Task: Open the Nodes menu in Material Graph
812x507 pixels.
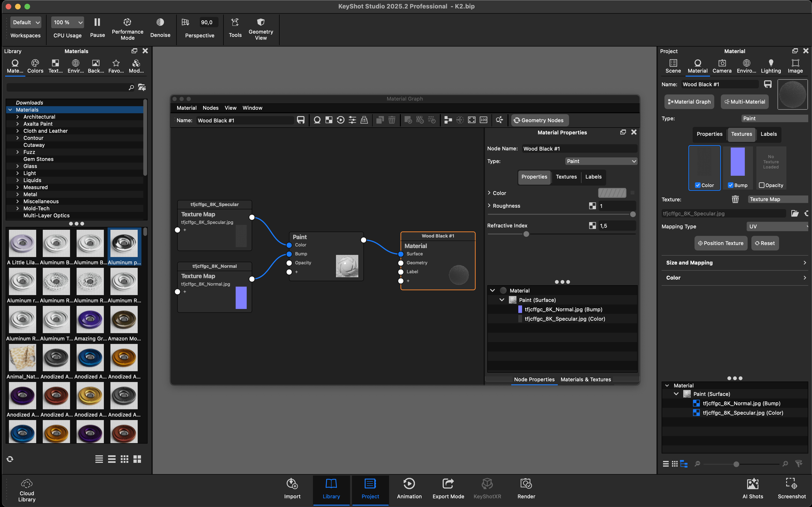Action: point(210,108)
